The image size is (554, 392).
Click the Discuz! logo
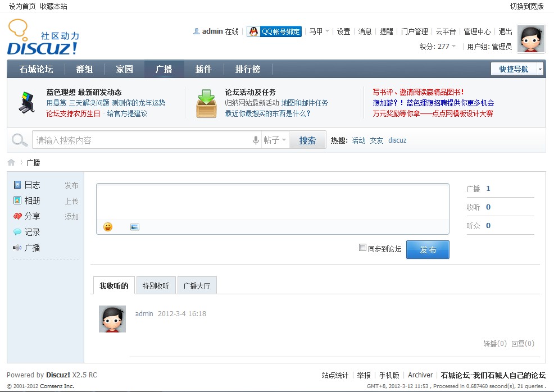pyautogui.click(x=43, y=37)
